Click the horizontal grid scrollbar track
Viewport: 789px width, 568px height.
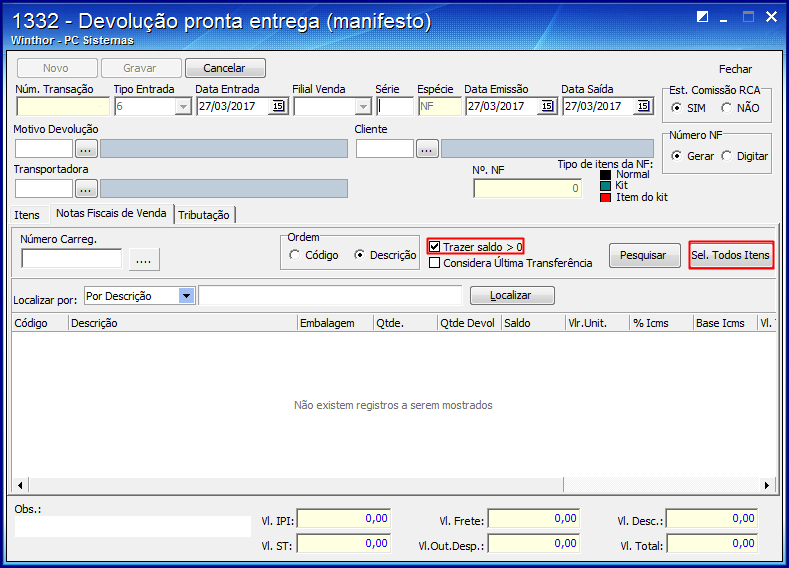tap(662, 485)
